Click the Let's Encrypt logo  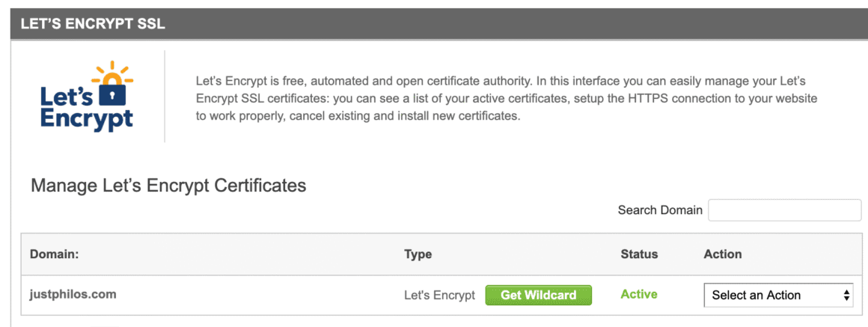88,96
